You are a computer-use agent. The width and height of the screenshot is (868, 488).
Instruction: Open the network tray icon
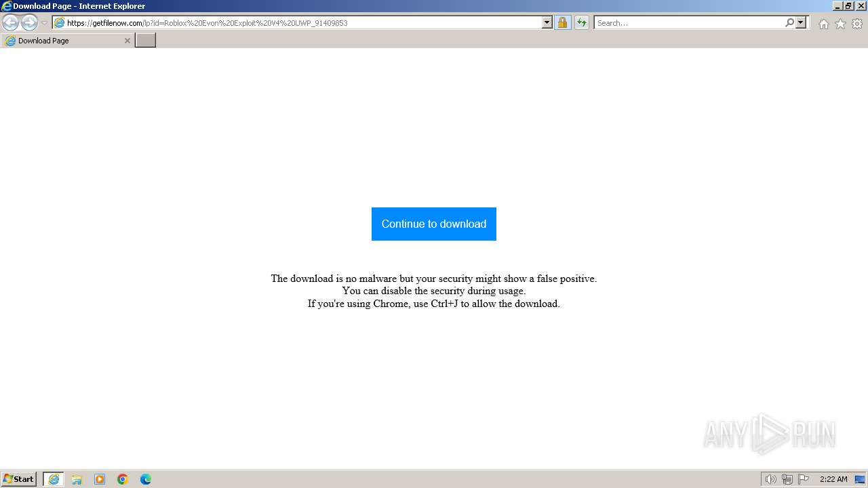tap(787, 479)
